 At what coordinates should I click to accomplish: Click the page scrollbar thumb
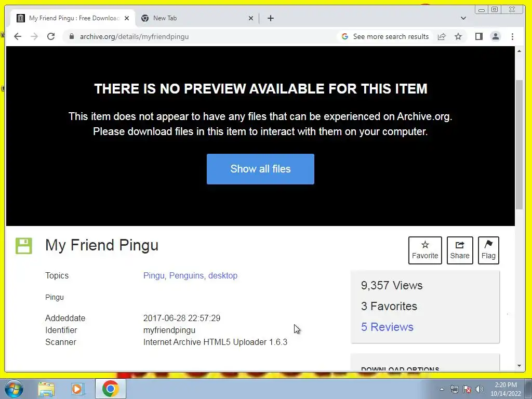519,144
